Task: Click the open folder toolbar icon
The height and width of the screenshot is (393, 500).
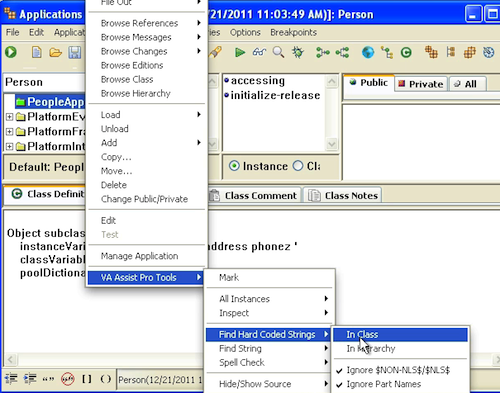Action: click(55, 53)
